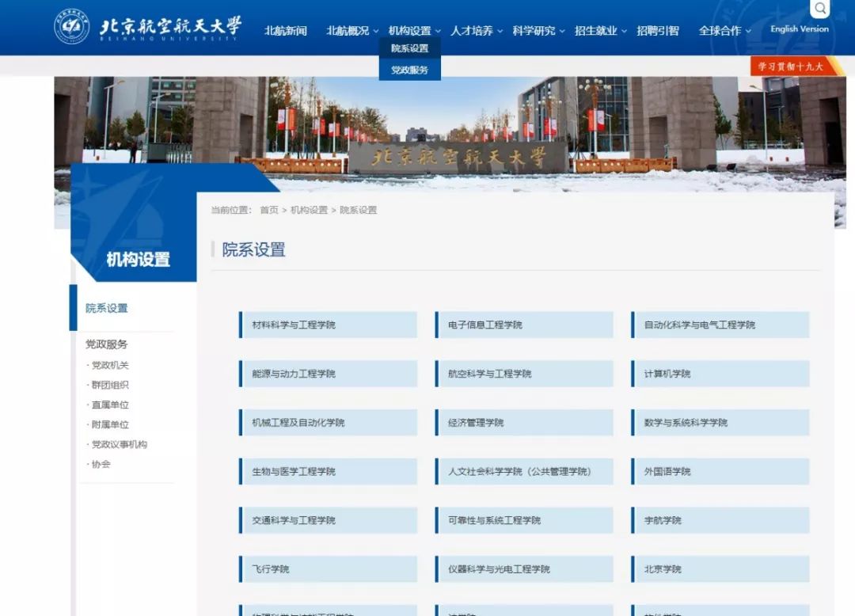855x616 pixels.
Task: Open 直属单位 sidebar sub-item
Action: point(109,405)
